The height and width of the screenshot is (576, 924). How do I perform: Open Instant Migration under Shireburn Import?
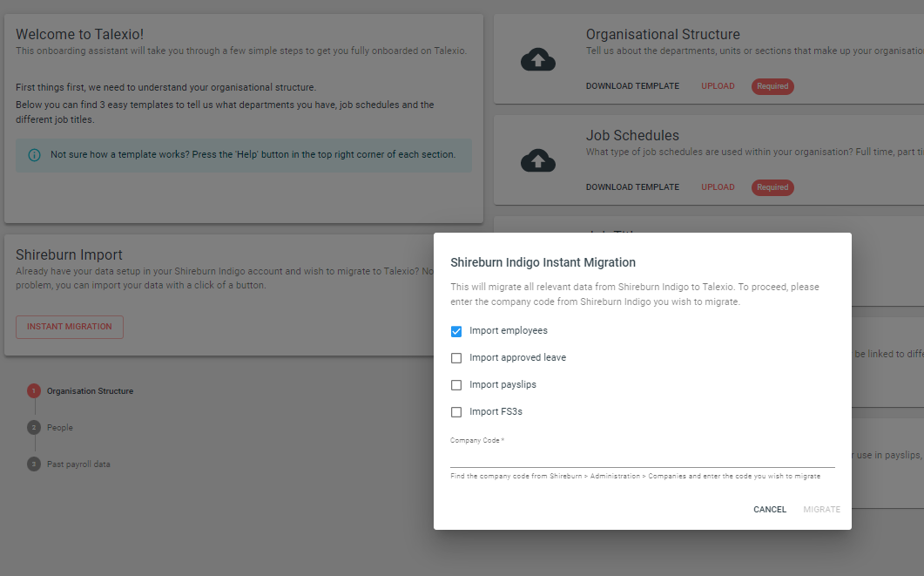pyautogui.click(x=70, y=327)
